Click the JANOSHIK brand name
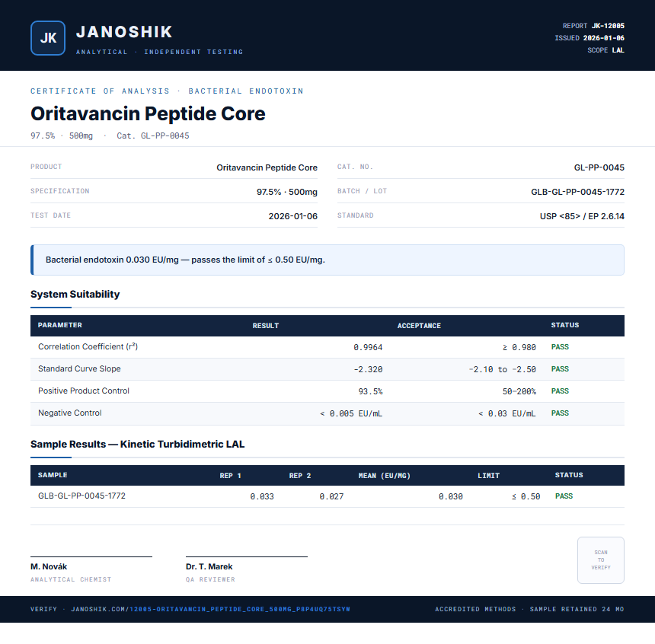The height and width of the screenshot is (644, 655). 124,32
